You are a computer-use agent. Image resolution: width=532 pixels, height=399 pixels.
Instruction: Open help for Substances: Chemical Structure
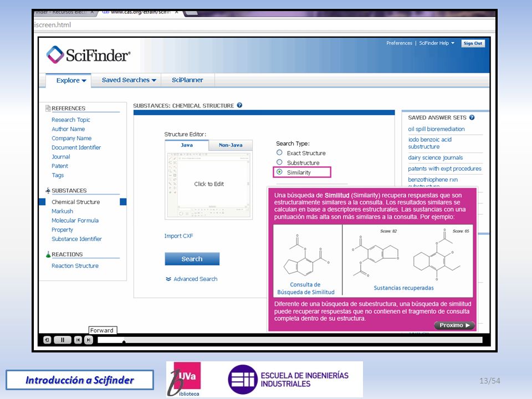[x=239, y=105]
